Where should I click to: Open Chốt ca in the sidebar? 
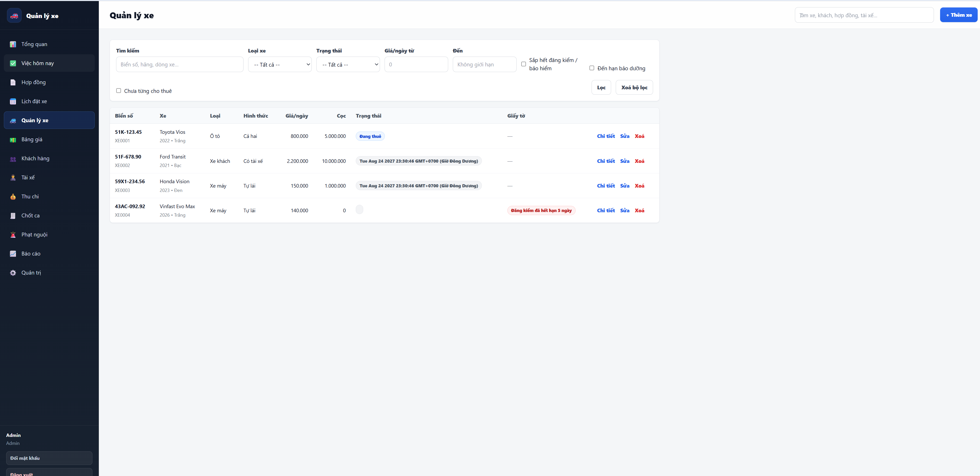pyautogui.click(x=49, y=216)
